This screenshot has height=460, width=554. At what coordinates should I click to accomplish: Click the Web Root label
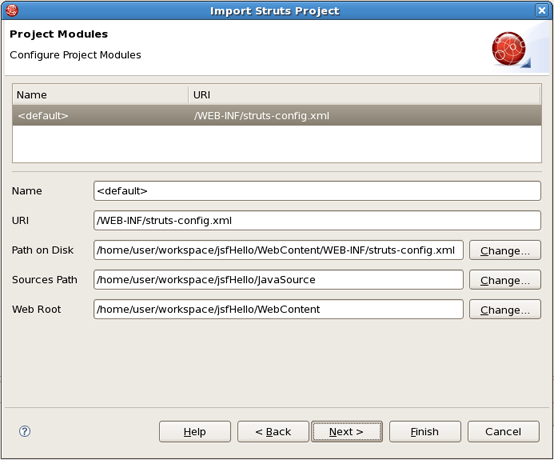pyautogui.click(x=36, y=309)
